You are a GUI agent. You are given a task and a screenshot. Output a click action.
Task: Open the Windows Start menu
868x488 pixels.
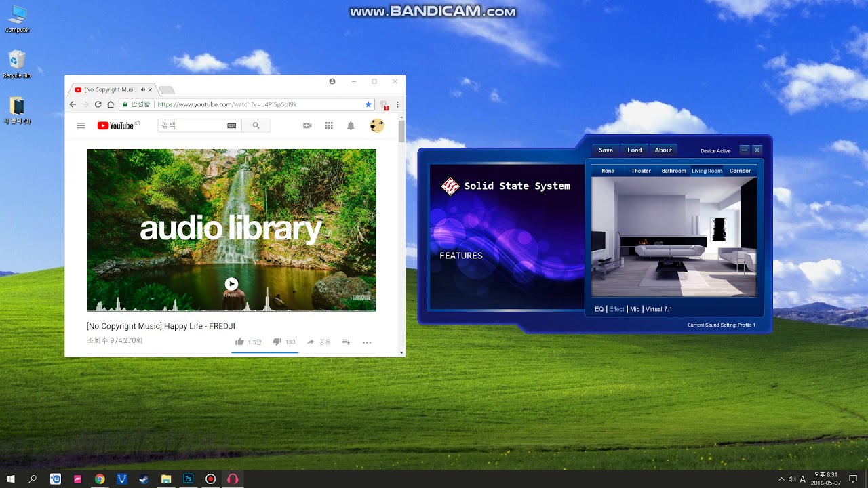click(x=11, y=479)
